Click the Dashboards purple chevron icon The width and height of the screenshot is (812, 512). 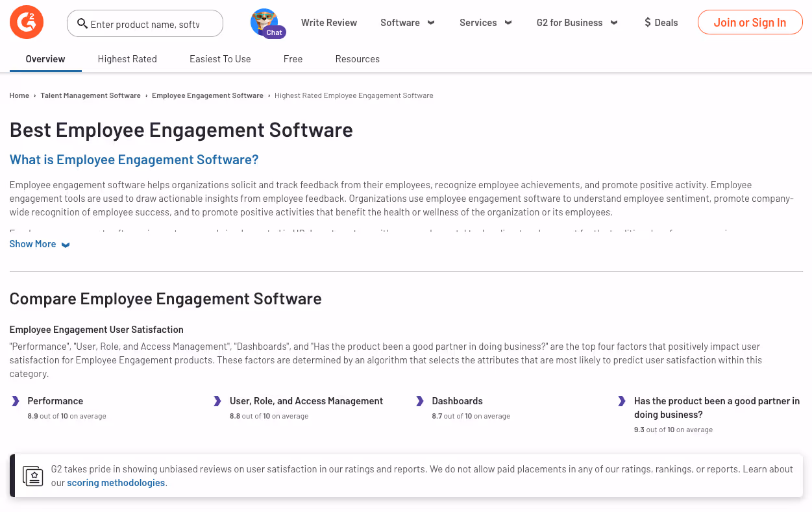pos(420,401)
